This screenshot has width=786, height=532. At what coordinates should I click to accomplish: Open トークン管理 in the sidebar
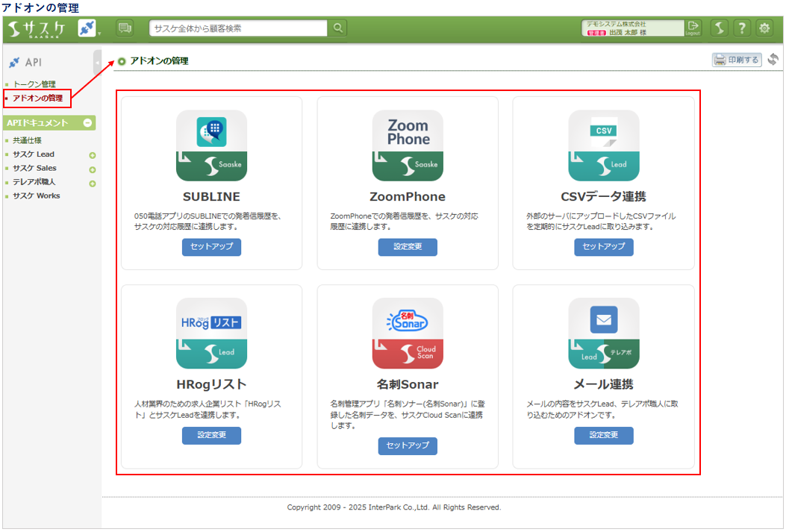click(x=34, y=84)
